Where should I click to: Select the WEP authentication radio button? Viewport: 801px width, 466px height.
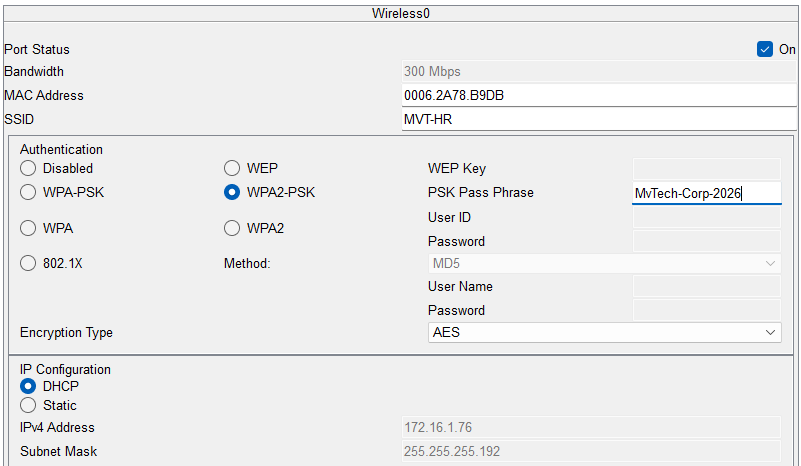tap(232, 168)
